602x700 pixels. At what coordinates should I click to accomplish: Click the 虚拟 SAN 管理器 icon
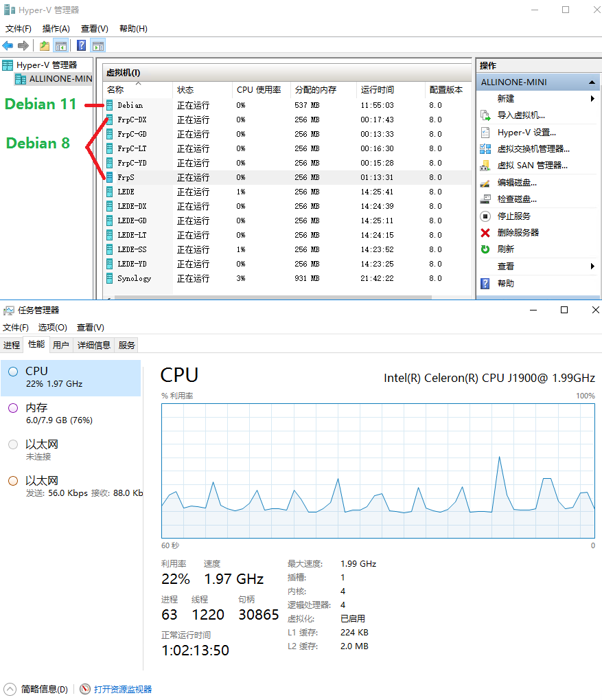point(485,166)
